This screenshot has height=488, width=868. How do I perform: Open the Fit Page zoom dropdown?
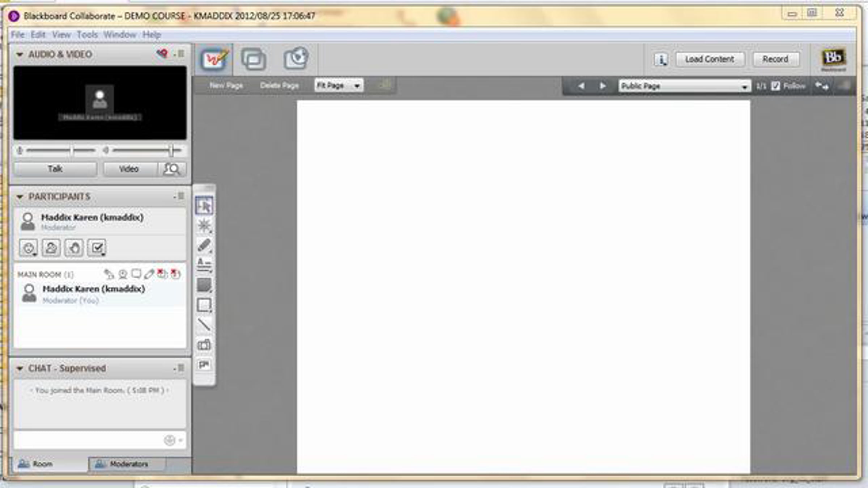pos(339,86)
